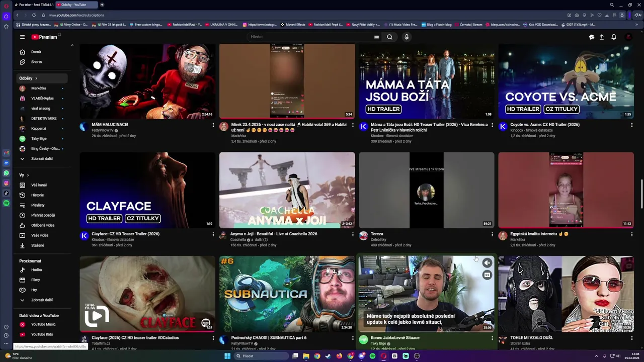Open options for Egyptská kvalita internetu video
Image resolution: width=644 pixels, height=362 pixels.
tap(631, 234)
